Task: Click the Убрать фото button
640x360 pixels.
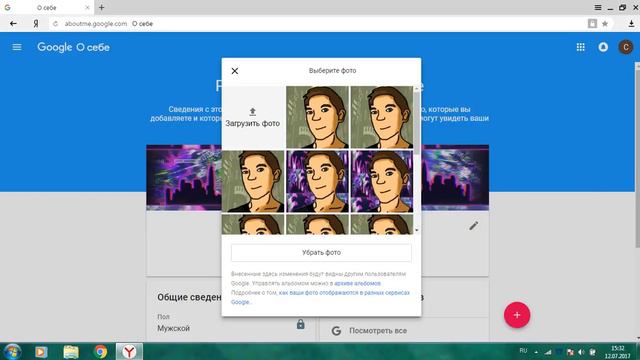Action: [x=321, y=253]
